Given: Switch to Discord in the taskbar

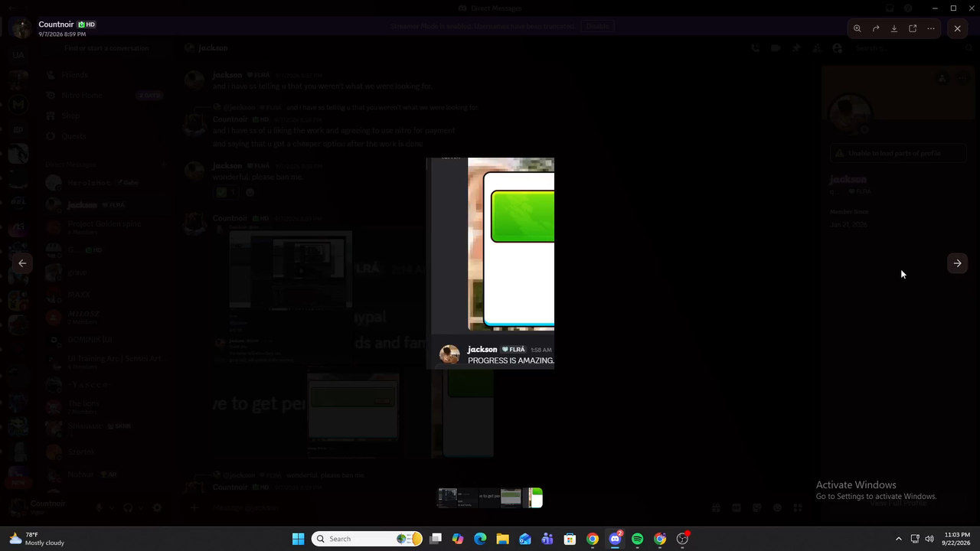Looking at the screenshot, I should click(615, 539).
